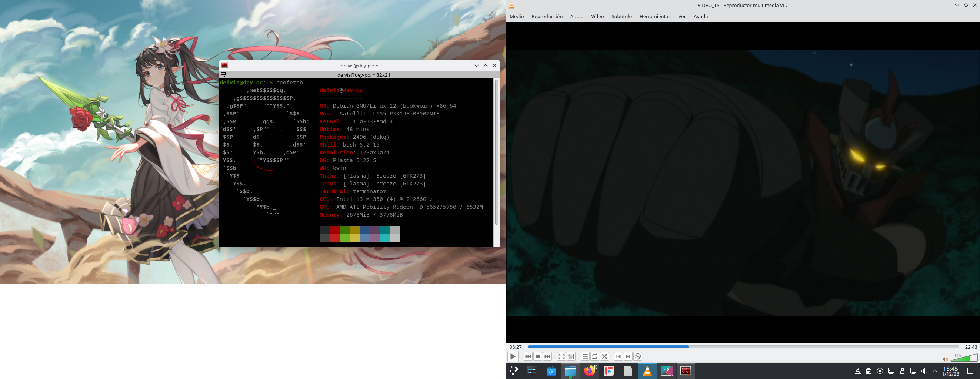Click the VLC video playback area

(x=743, y=182)
